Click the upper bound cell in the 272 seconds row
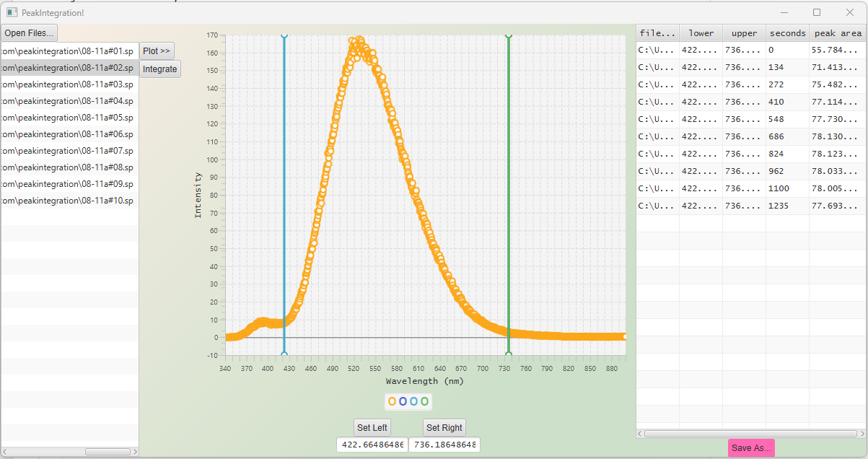868x459 pixels. tap(744, 84)
